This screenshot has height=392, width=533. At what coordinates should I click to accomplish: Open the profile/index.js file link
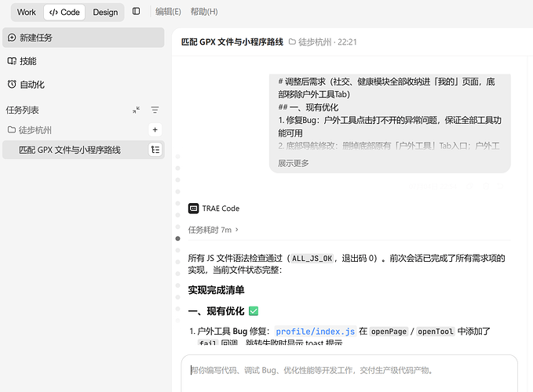click(315, 332)
